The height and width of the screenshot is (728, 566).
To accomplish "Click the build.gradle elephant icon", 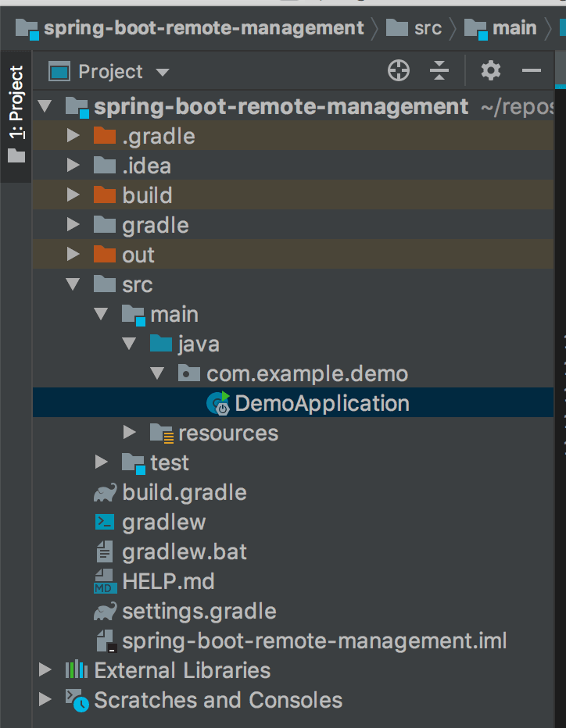I will coord(105,493).
